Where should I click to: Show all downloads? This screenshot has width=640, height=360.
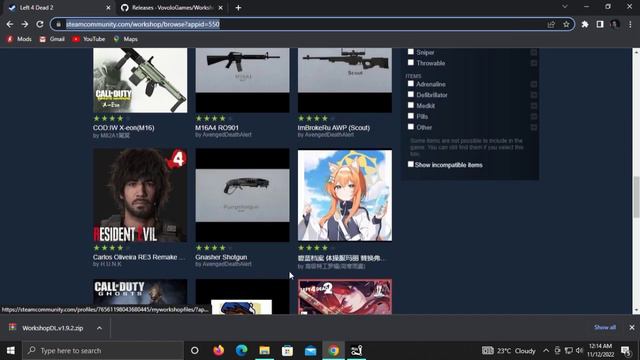coord(605,327)
